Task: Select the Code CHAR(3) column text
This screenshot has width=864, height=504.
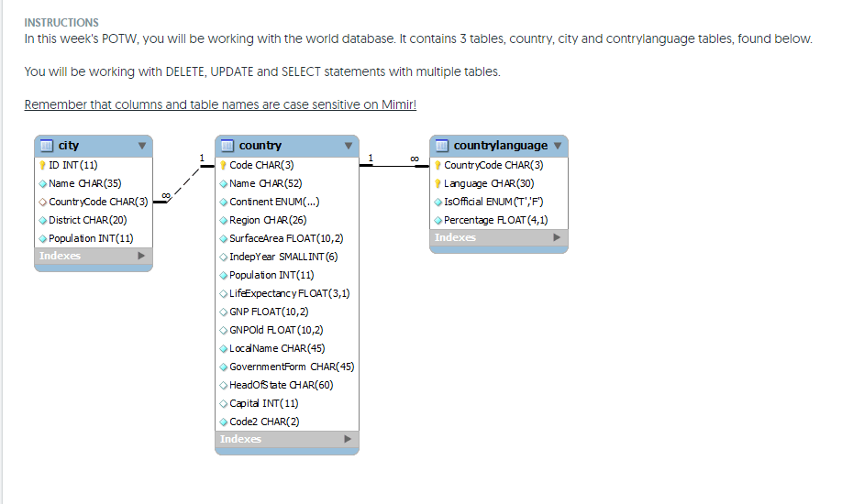Action: 261,165
